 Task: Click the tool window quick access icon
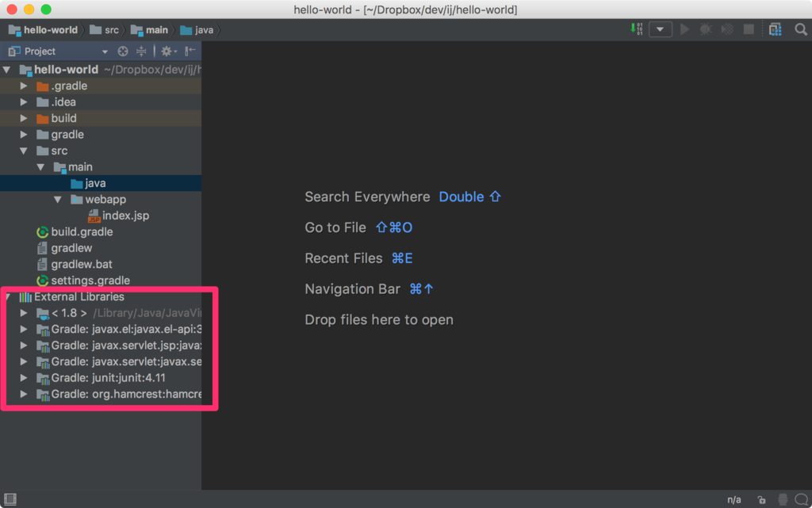click(10, 499)
